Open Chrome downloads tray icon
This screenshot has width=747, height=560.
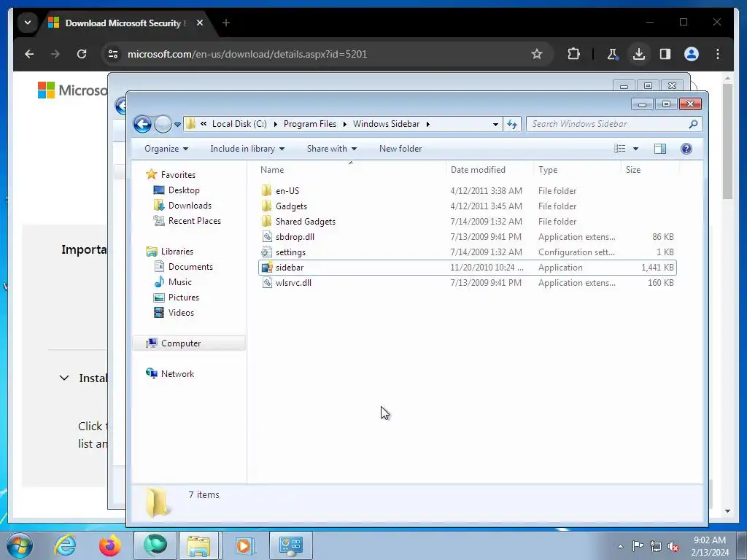point(639,54)
